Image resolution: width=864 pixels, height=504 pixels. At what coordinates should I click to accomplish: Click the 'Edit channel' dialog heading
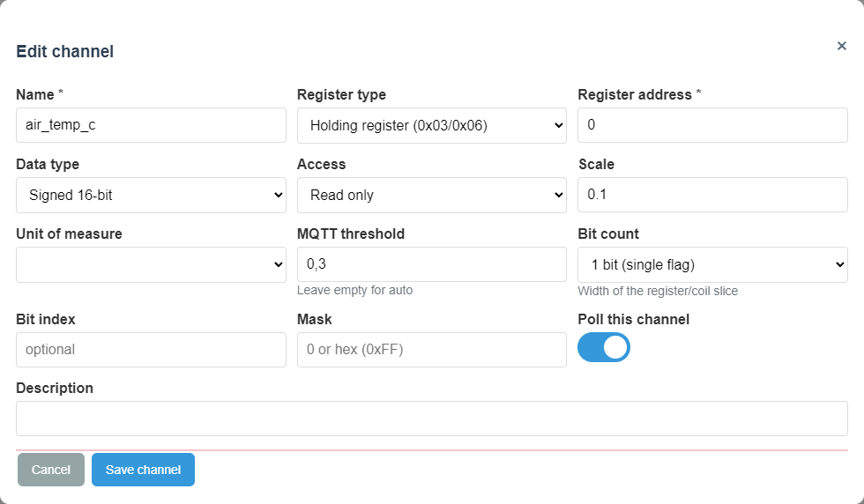click(65, 51)
